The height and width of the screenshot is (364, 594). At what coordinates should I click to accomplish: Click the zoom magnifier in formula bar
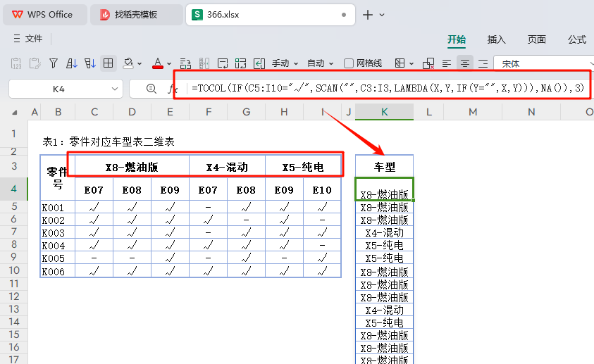pos(151,89)
